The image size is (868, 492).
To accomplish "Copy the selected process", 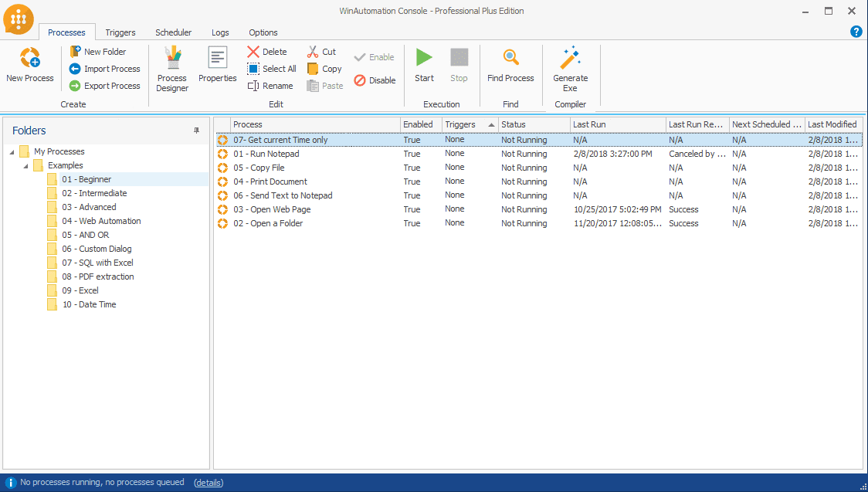I will (x=324, y=69).
